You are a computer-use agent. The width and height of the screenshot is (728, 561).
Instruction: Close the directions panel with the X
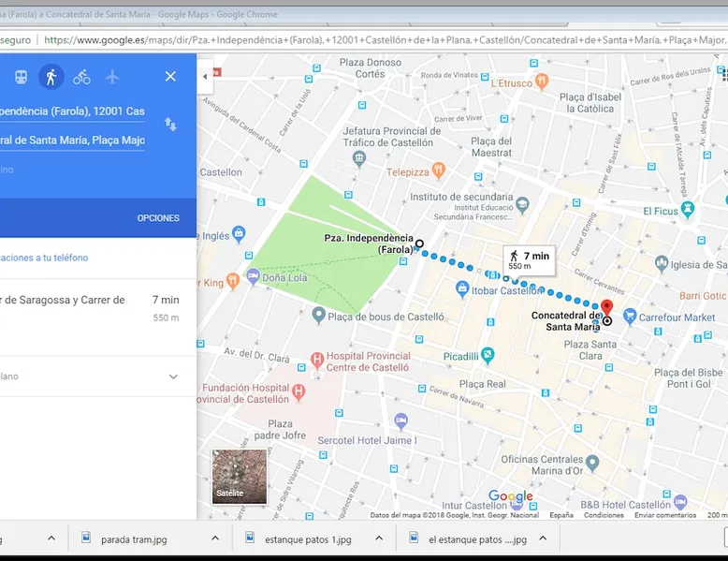pos(170,76)
